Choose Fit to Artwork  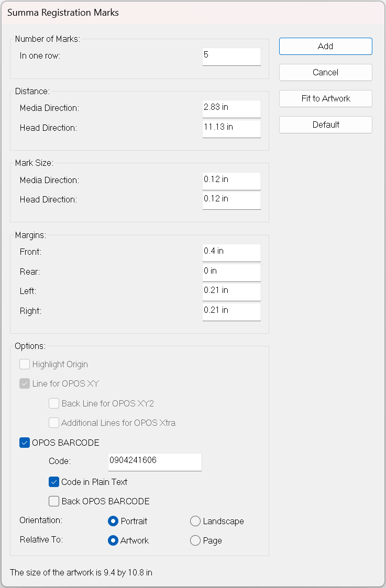(326, 99)
